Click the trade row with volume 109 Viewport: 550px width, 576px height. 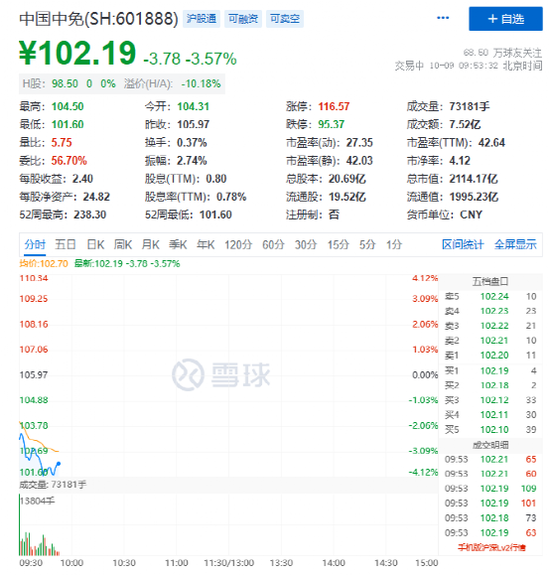point(490,488)
